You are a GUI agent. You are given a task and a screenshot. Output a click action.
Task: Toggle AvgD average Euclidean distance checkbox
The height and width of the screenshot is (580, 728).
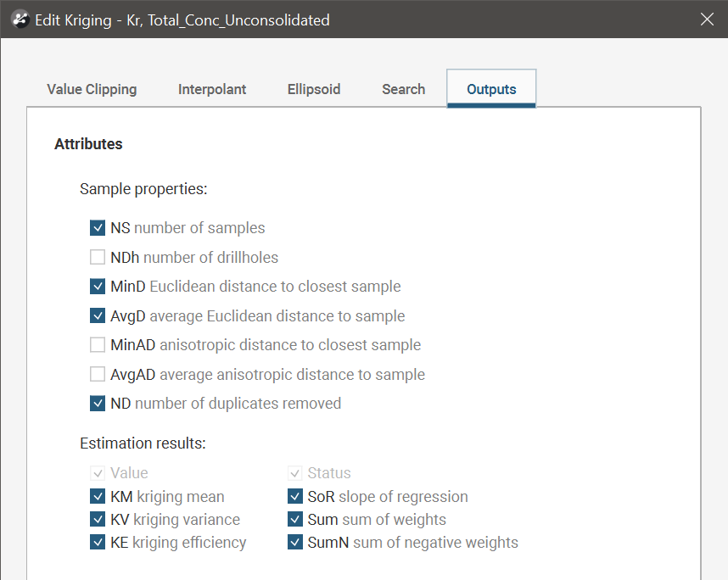(98, 316)
